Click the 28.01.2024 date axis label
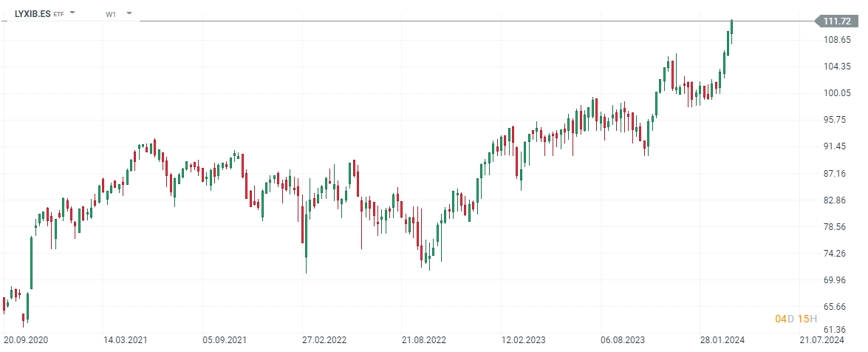 [723, 340]
